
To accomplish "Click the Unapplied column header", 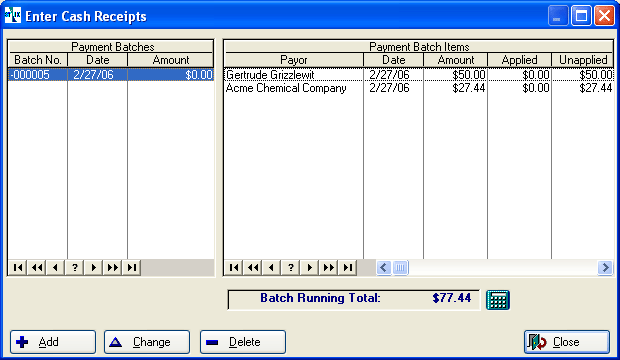I will point(583,60).
